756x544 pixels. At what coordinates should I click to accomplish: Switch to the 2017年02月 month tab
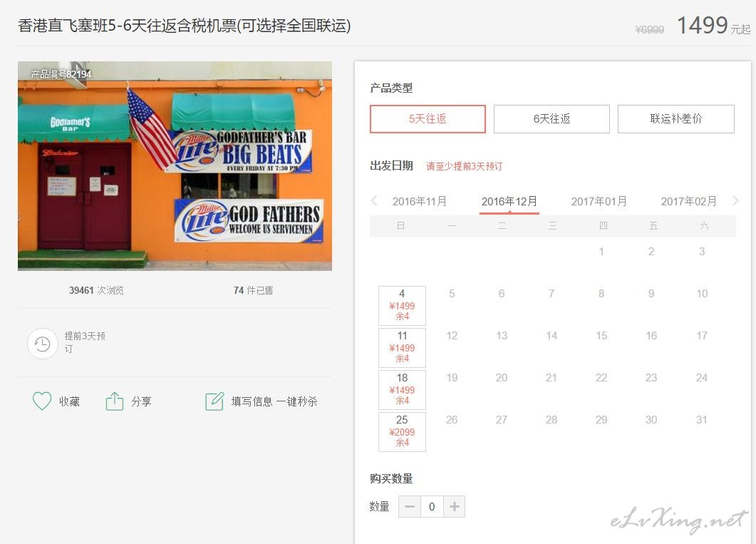(x=688, y=201)
